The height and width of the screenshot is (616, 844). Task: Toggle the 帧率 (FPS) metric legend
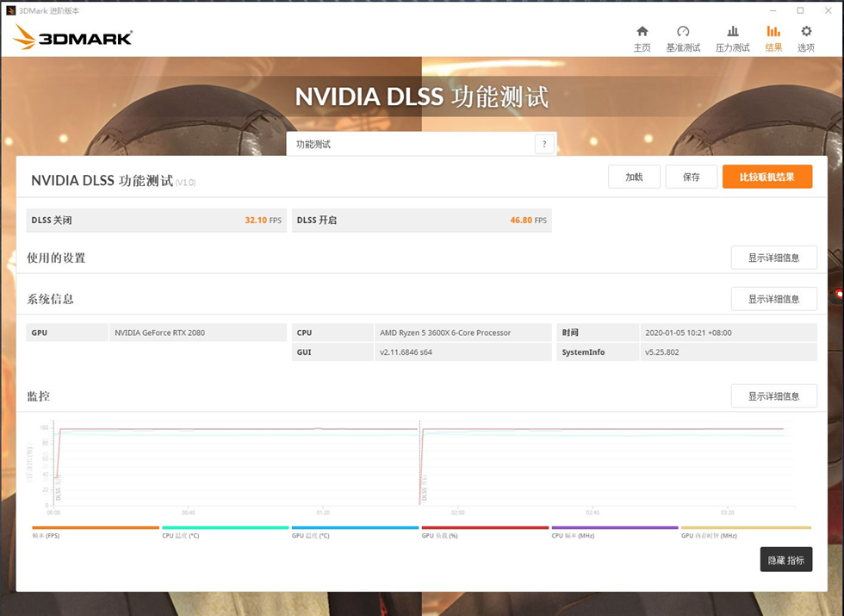[95, 528]
